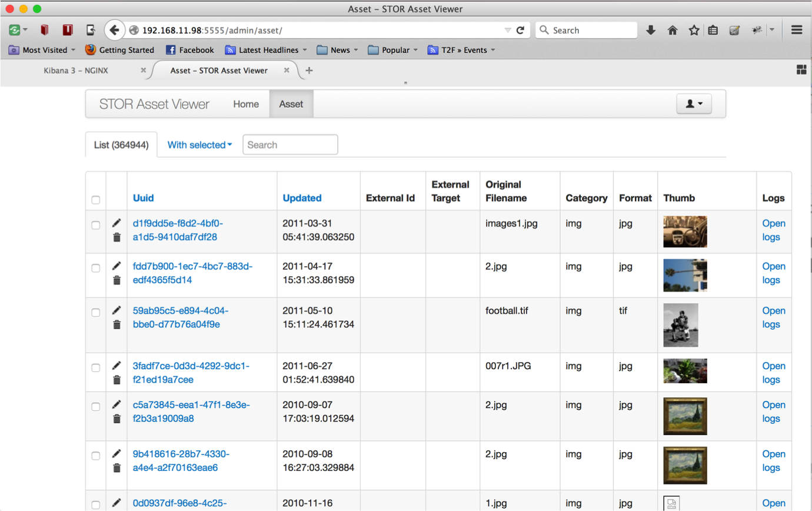The height and width of the screenshot is (511, 812).
Task: Delete the 007r1.JPG asset using trash icon
Action: pyautogui.click(x=117, y=380)
